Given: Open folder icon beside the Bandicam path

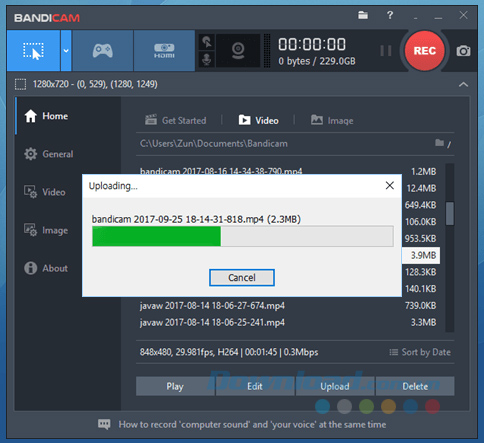Looking at the screenshot, I should 440,143.
